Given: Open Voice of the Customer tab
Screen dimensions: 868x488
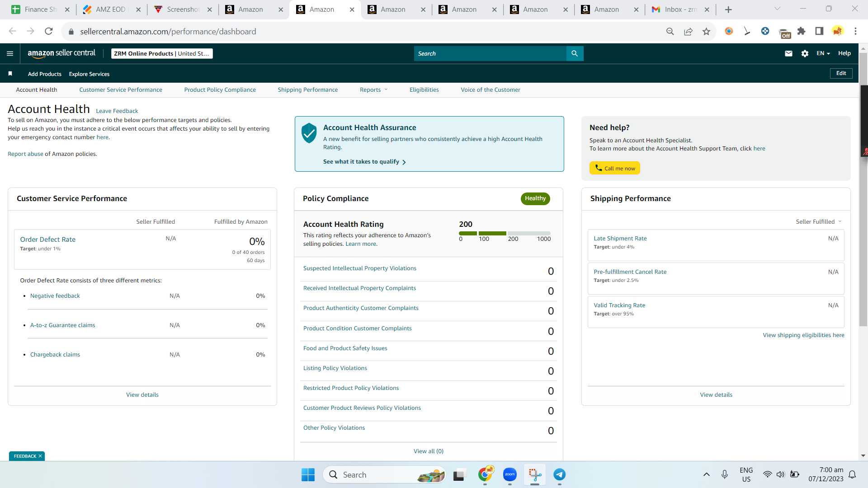Looking at the screenshot, I should coord(491,89).
